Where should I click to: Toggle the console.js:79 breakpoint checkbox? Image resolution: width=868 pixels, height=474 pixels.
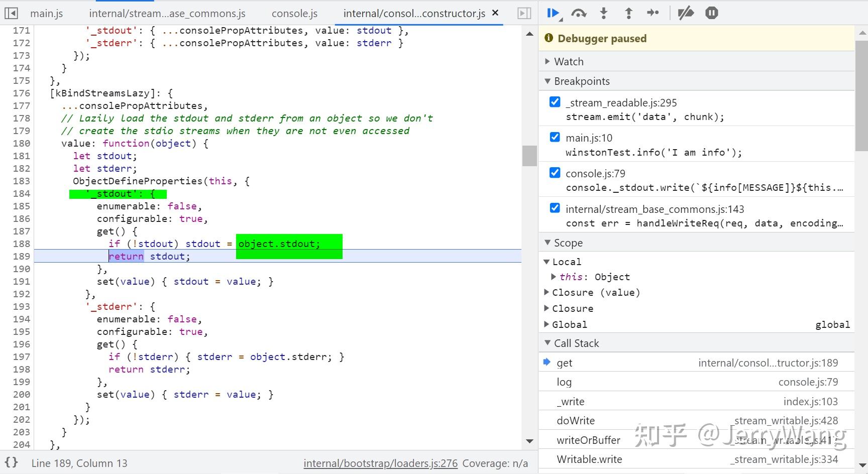coord(555,173)
